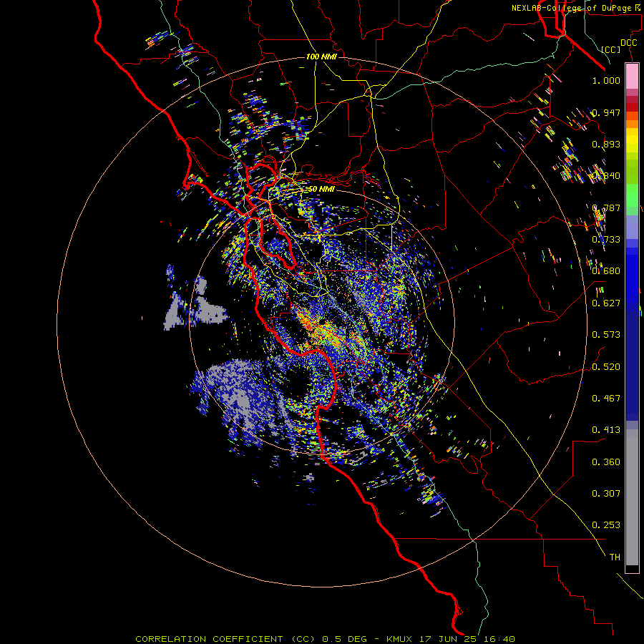Select the lavender segment of the color bar
644x644 pixels.
632,227
